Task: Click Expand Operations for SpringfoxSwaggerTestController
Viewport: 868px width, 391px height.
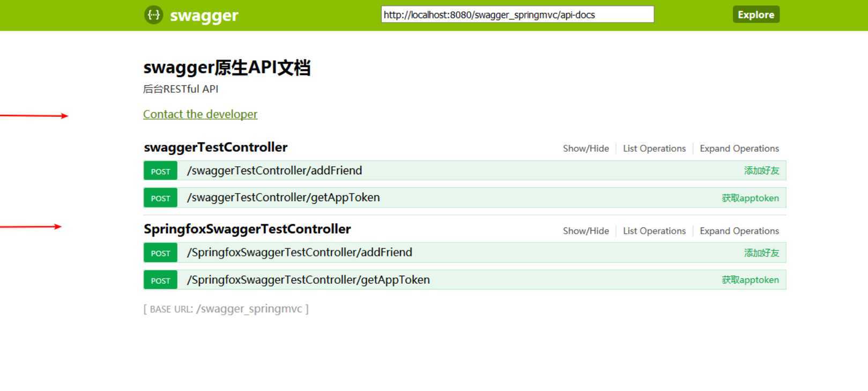Action: [739, 231]
